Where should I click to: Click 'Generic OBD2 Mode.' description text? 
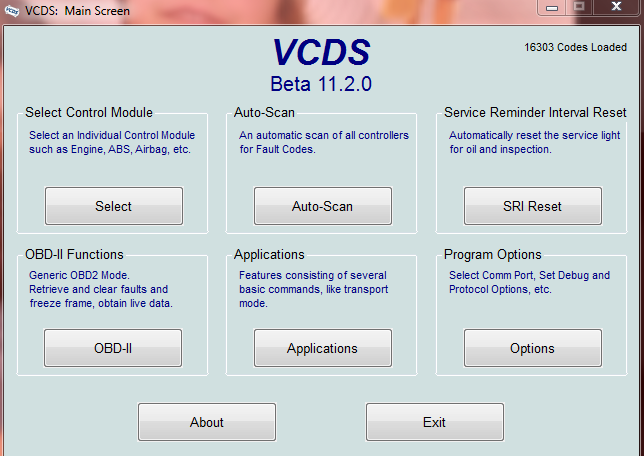pyautogui.click(x=79, y=275)
